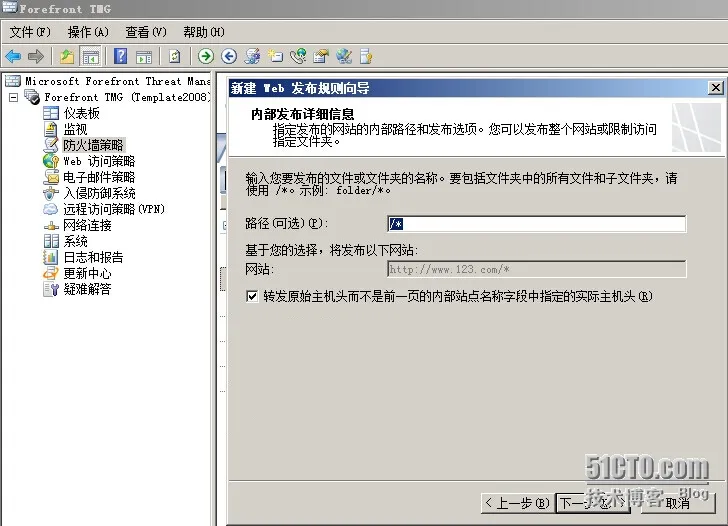This screenshot has height=526, width=728.
Task: Open the 日志和报告 node
Action: (x=93, y=257)
